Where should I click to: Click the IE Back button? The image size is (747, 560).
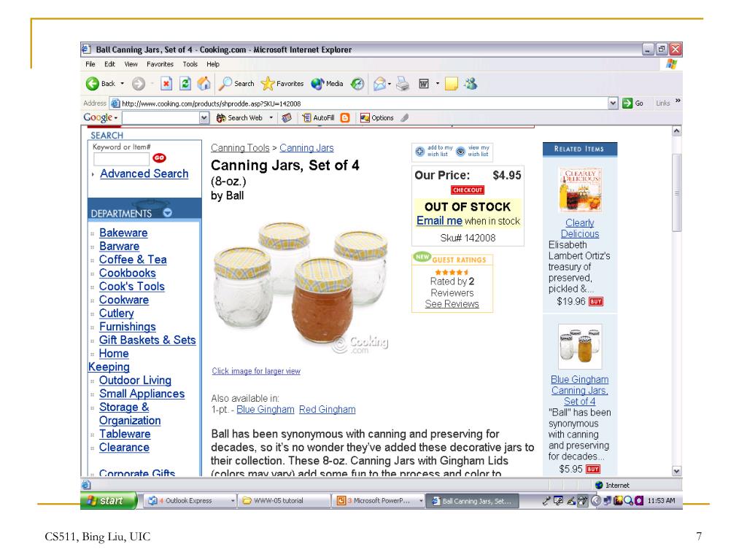(101, 84)
